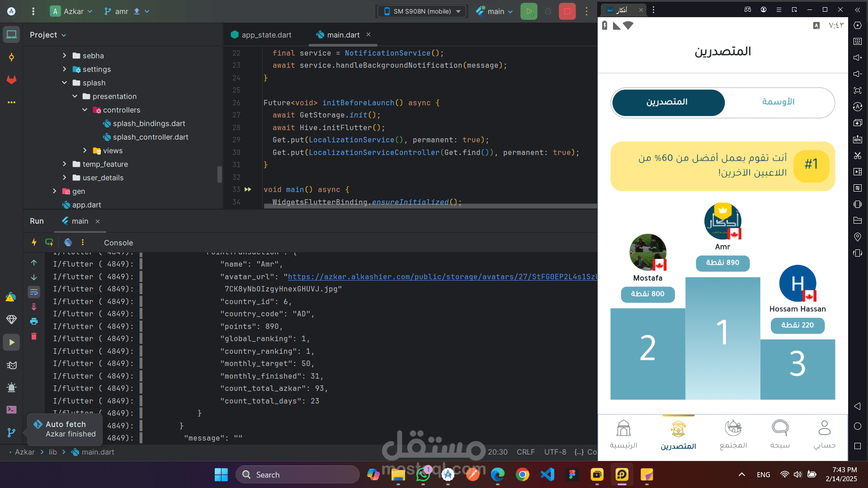Click the Hot Restart icon in console
The width and height of the screenshot is (868, 488).
tap(49, 242)
